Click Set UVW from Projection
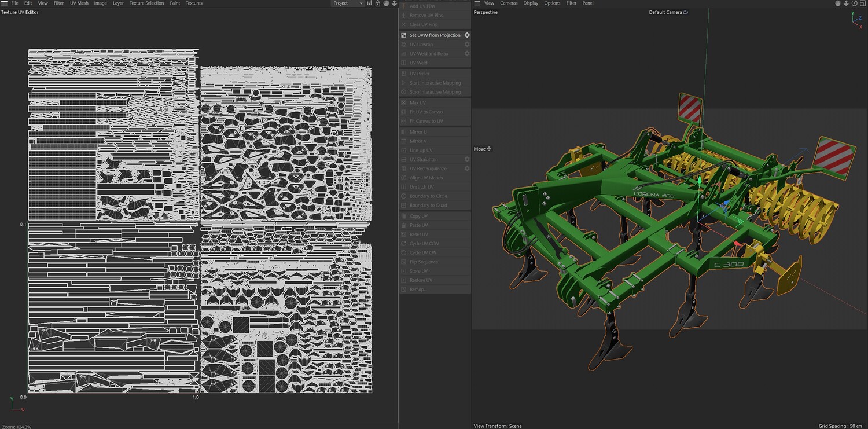868x429 pixels. click(x=435, y=35)
